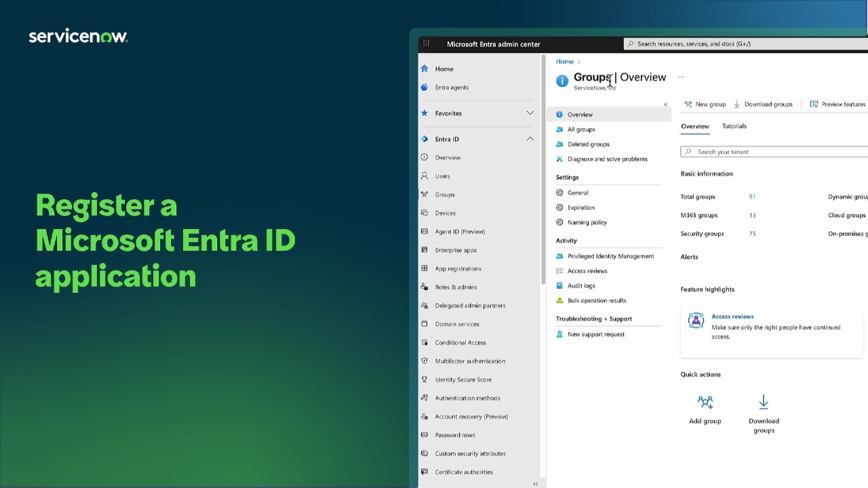Click the Users person icon

coord(425,176)
